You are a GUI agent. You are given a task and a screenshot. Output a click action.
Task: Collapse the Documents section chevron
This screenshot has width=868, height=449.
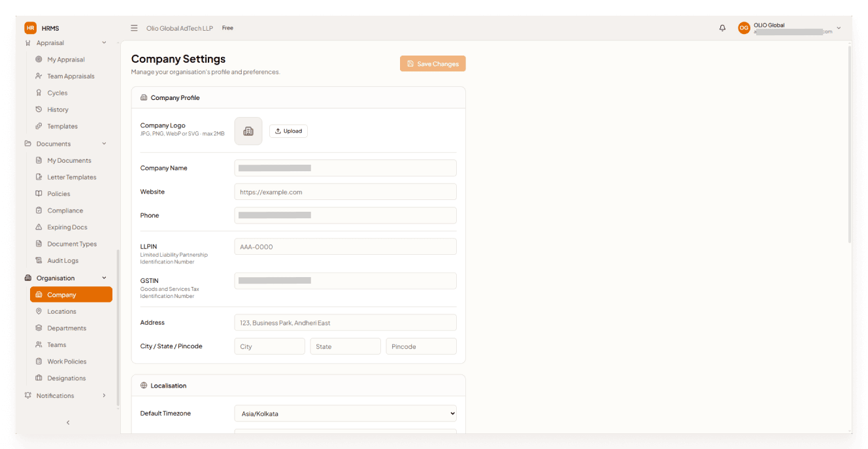[104, 144]
